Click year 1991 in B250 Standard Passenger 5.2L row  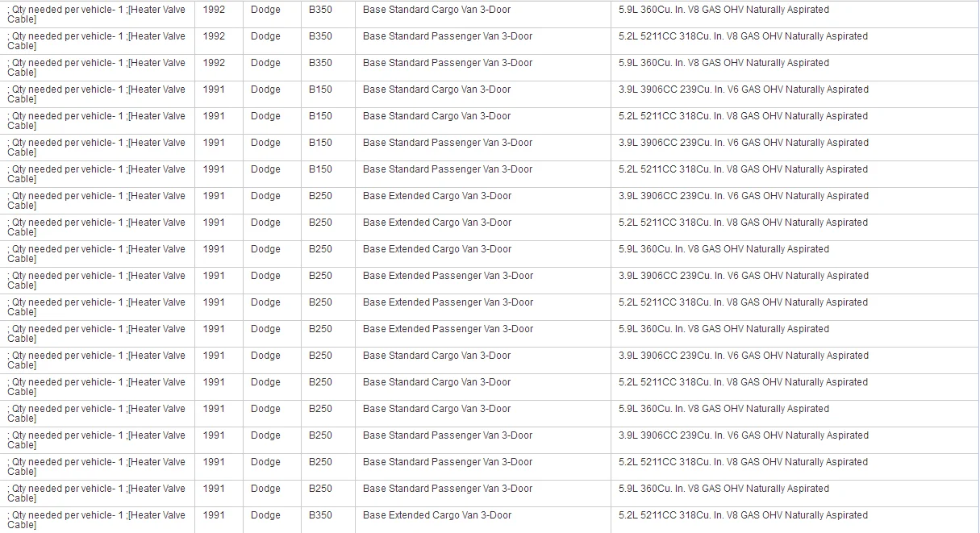click(219, 467)
